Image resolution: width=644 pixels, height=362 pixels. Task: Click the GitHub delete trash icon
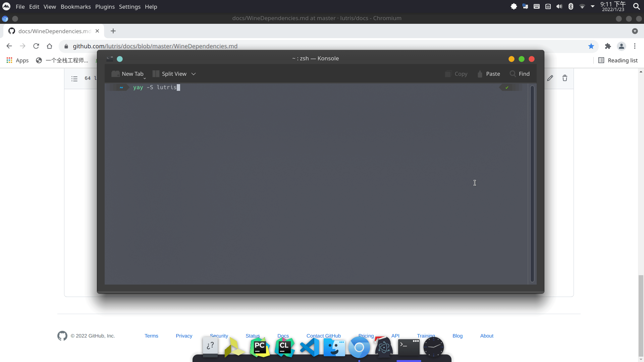[x=565, y=78]
